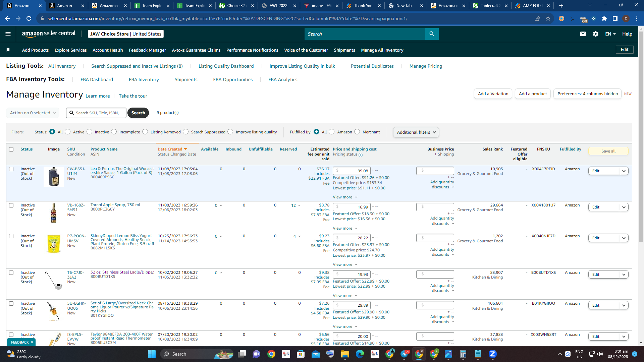Open Zoom from taskbar
Image resolution: width=644 pixels, height=362 pixels.
click(x=493, y=354)
